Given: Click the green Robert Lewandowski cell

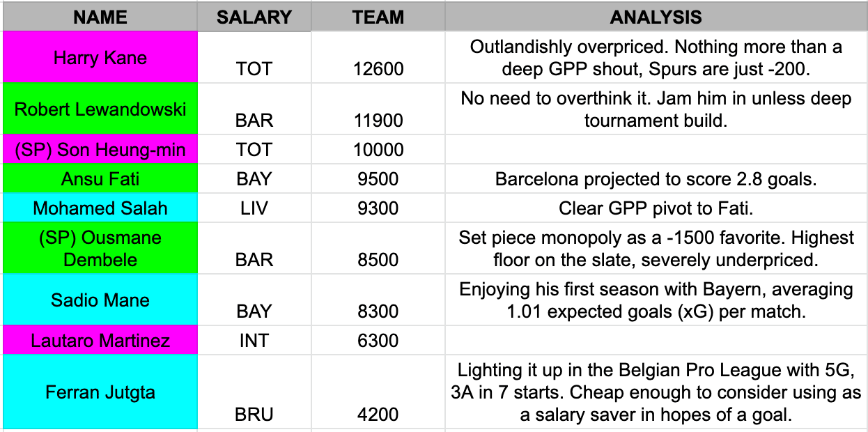Looking at the screenshot, I should point(100,109).
